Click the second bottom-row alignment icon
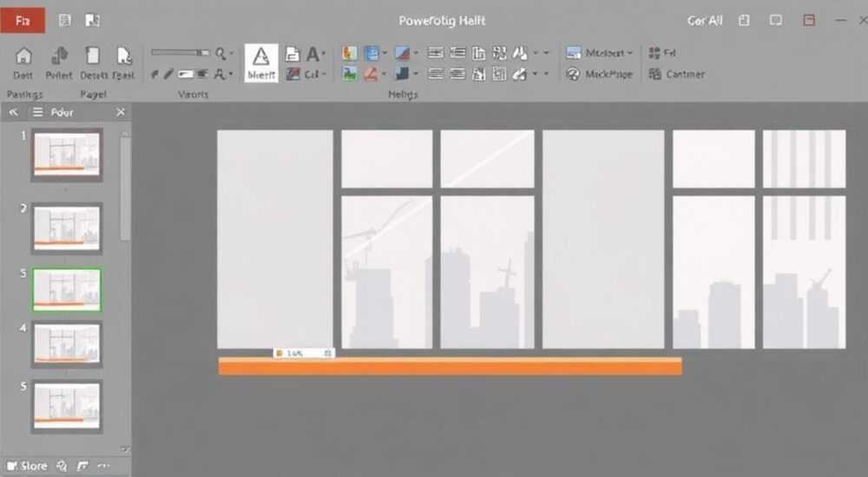868x477 pixels. (x=457, y=74)
